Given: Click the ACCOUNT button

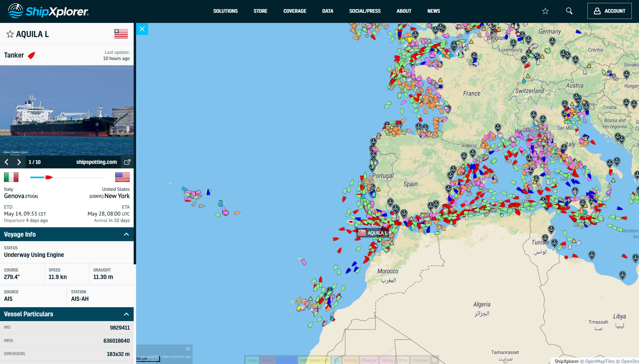Looking at the screenshot, I should [x=609, y=11].
